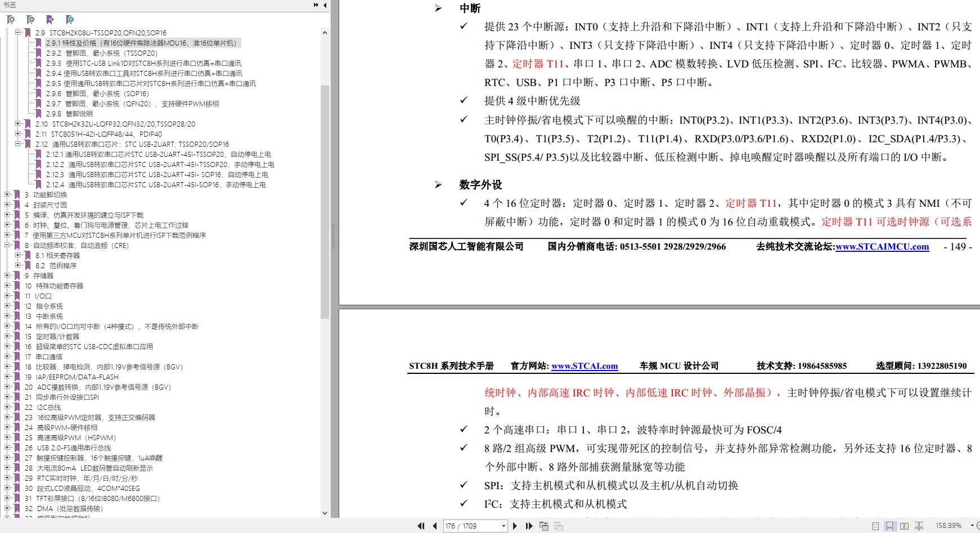The width and height of the screenshot is (980, 533).
Task: Click bookmark icon beside 2.12.3 entry
Action: [x=39, y=174]
